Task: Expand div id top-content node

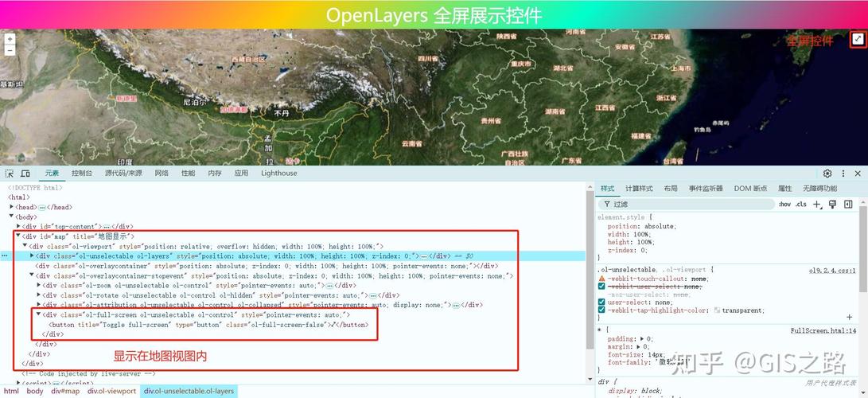Action: (x=19, y=226)
